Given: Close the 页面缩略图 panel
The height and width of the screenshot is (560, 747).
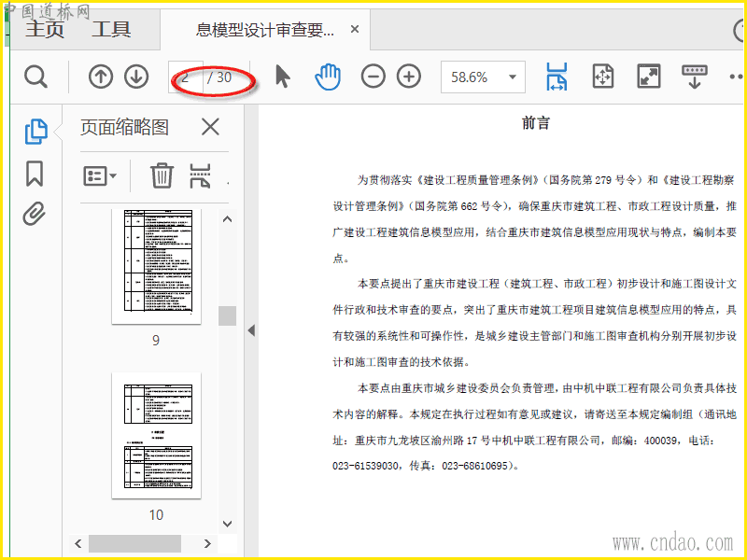Looking at the screenshot, I should click(x=210, y=127).
